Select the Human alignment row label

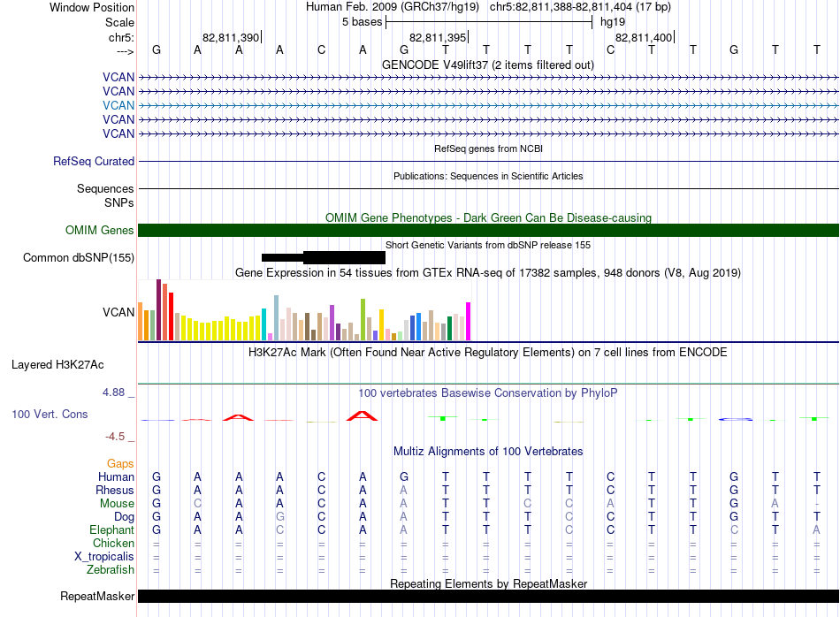point(116,476)
